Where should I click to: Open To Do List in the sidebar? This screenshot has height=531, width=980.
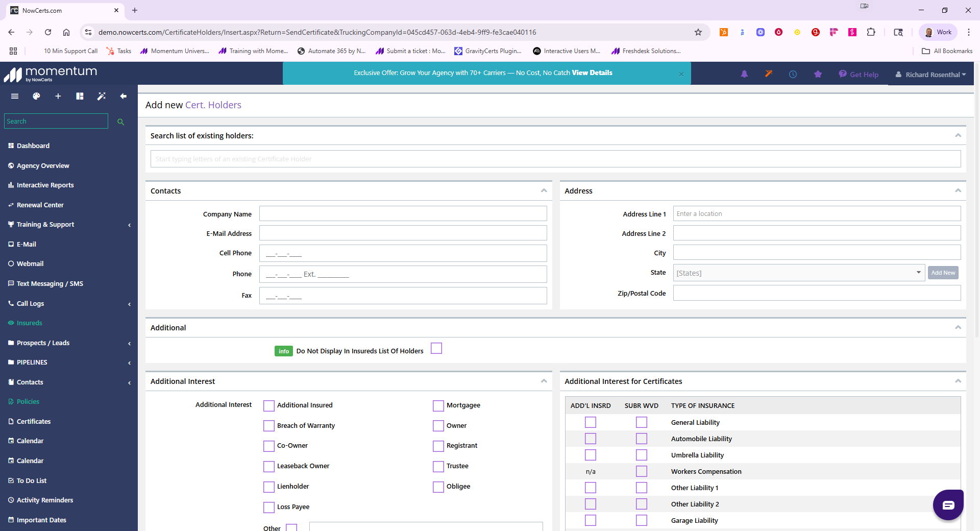point(32,480)
